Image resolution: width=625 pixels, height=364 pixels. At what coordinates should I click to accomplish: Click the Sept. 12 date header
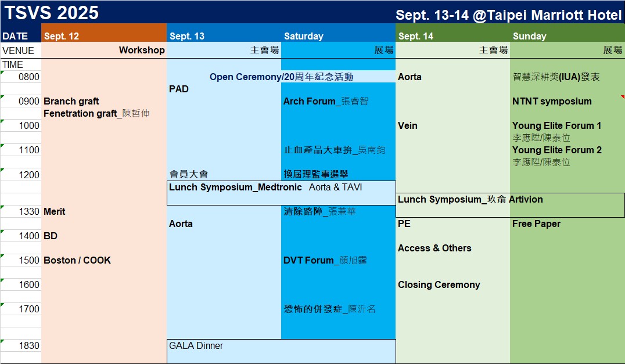pos(103,36)
